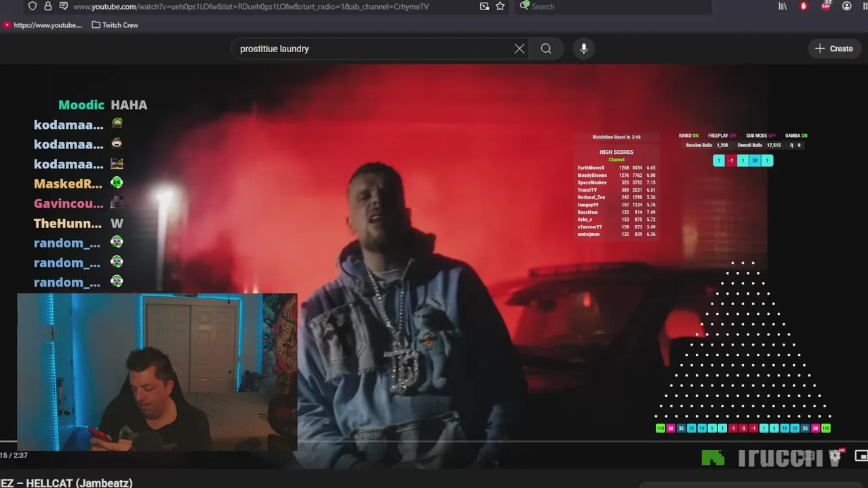Open the Twitch Crew bookmarks folder

[x=115, y=25]
